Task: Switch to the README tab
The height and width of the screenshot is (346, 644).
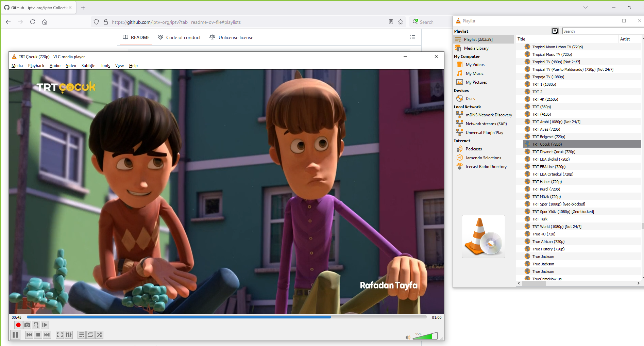Action: pos(136,37)
